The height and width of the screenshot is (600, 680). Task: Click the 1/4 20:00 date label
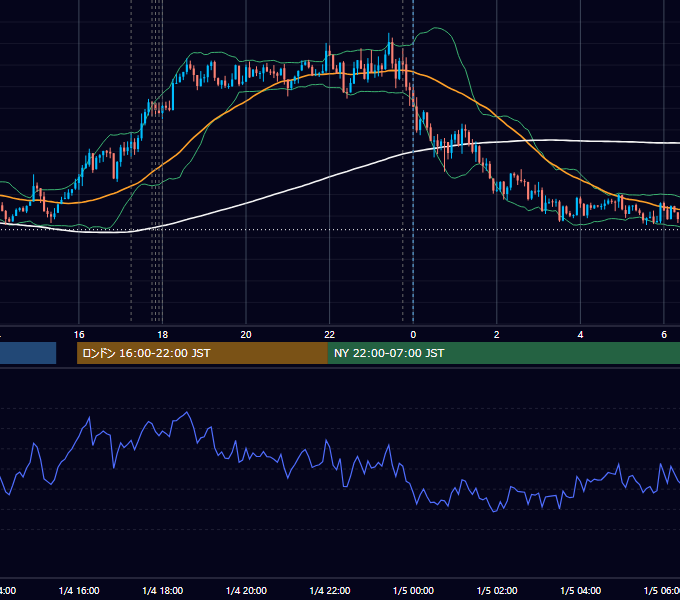246,591
